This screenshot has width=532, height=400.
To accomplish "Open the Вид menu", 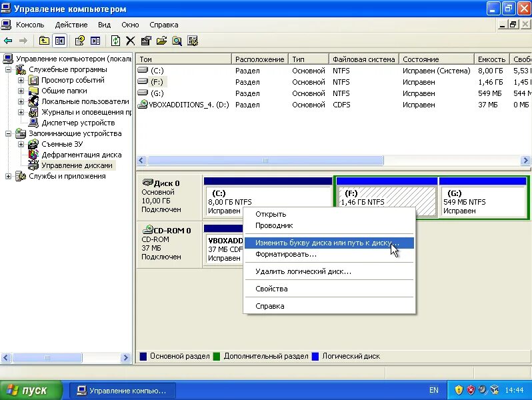I will click(104, 25).
